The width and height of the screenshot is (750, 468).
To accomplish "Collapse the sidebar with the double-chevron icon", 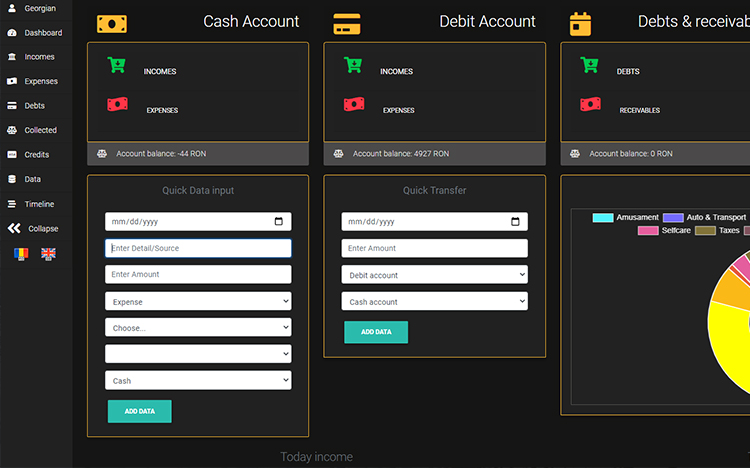I will [x=14, y=228].
